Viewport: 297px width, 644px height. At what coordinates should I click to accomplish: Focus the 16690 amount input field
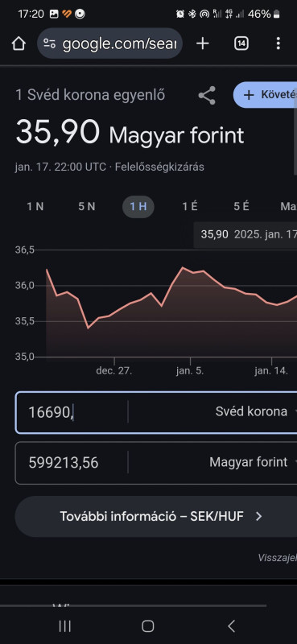[x=72, y=412]
